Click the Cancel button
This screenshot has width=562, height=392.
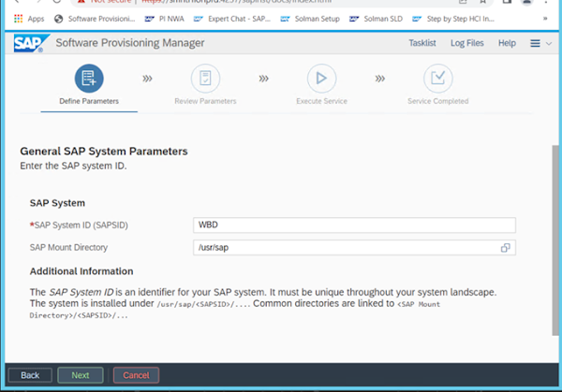click(136, 375)
